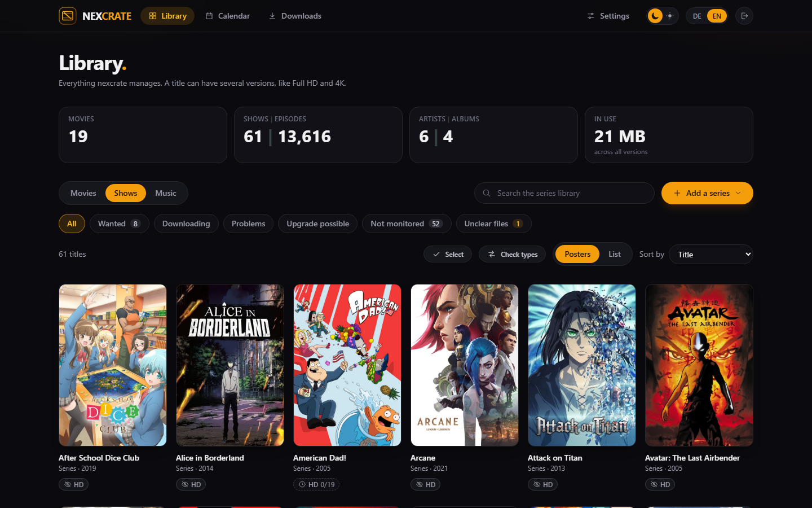
Task: Switch to Posters view
Action: [577, 255]
